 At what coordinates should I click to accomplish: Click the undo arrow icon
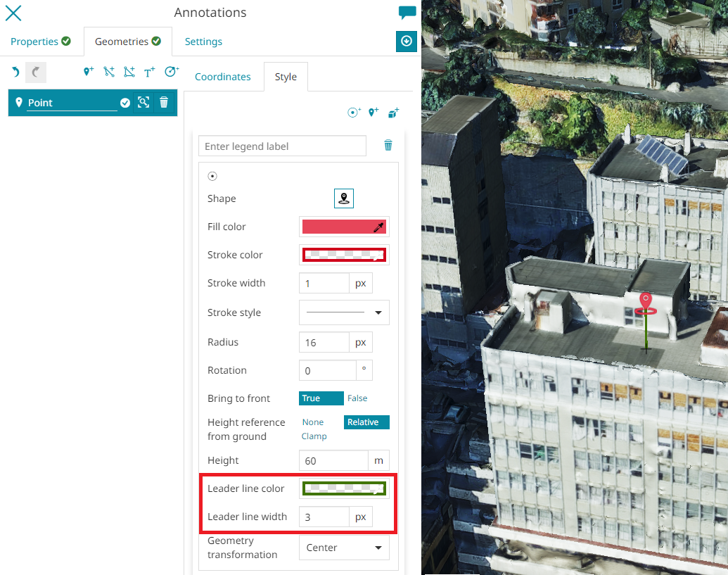tap(15, 72)
